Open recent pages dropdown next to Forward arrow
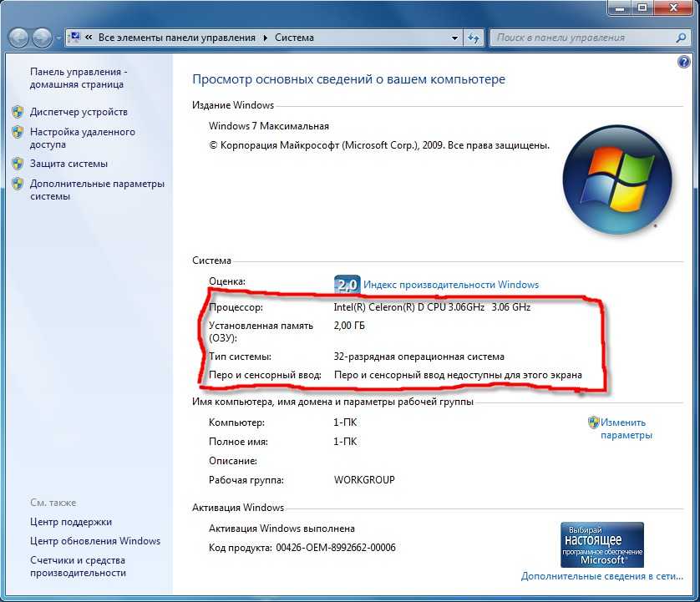 [x=58, y=38]
